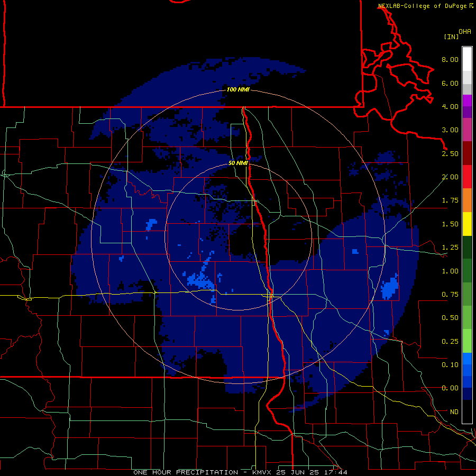Viewport: 476px width, 476px height.
Task: Click the 4.00 legend value
Action: pos(450,106)
